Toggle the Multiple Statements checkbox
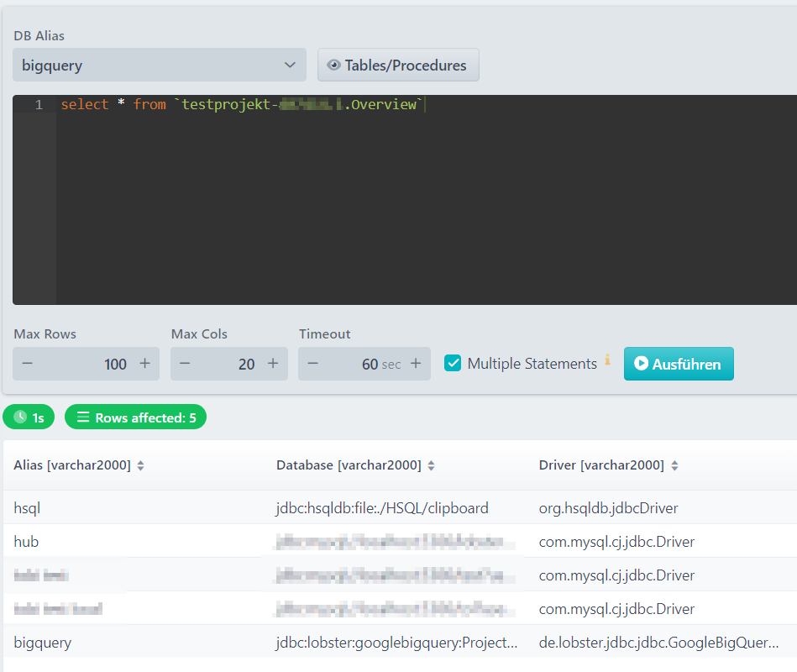The width and height of the screenshot is (797, 672). 453,364
